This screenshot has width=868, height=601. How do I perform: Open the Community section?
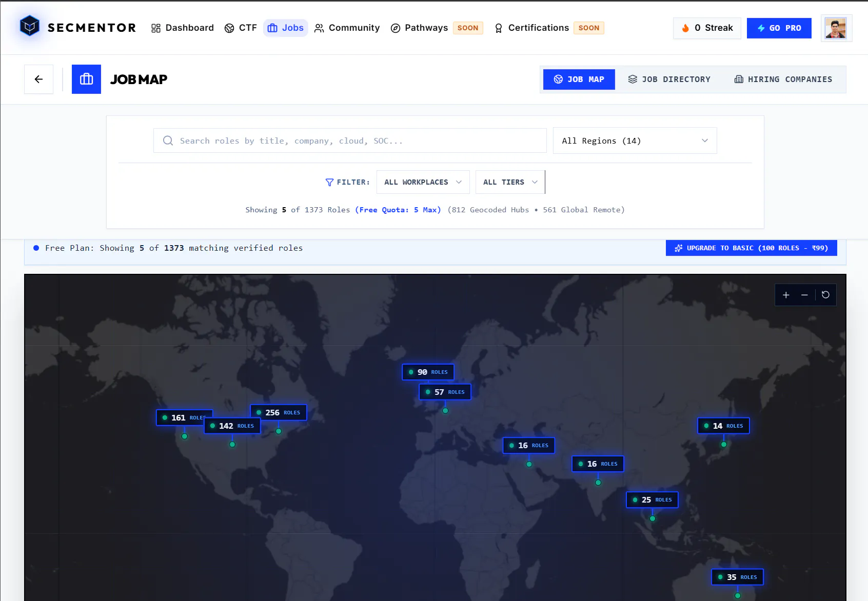click(x=347, y=28)
